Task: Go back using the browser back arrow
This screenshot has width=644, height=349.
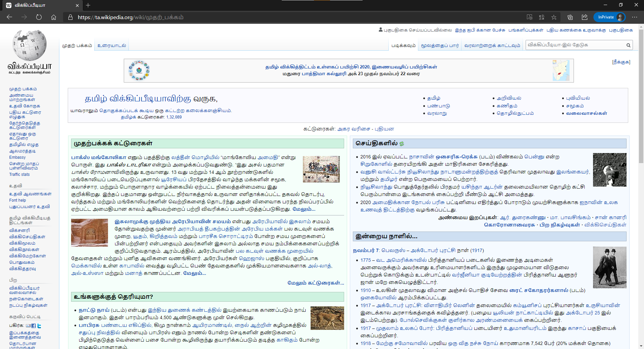Action: 9,17
